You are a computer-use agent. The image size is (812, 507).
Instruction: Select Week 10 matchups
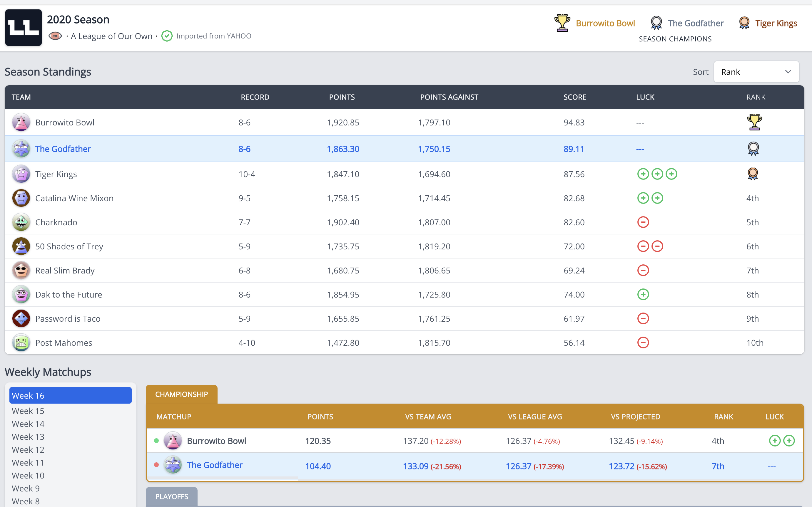click(x=28, y=476)
